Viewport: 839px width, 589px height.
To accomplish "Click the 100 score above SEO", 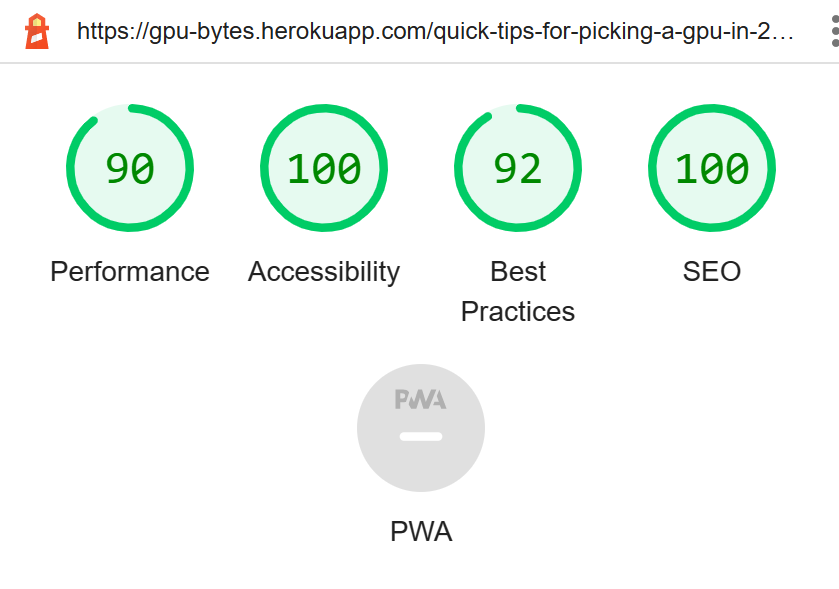I will click(712, 169).
